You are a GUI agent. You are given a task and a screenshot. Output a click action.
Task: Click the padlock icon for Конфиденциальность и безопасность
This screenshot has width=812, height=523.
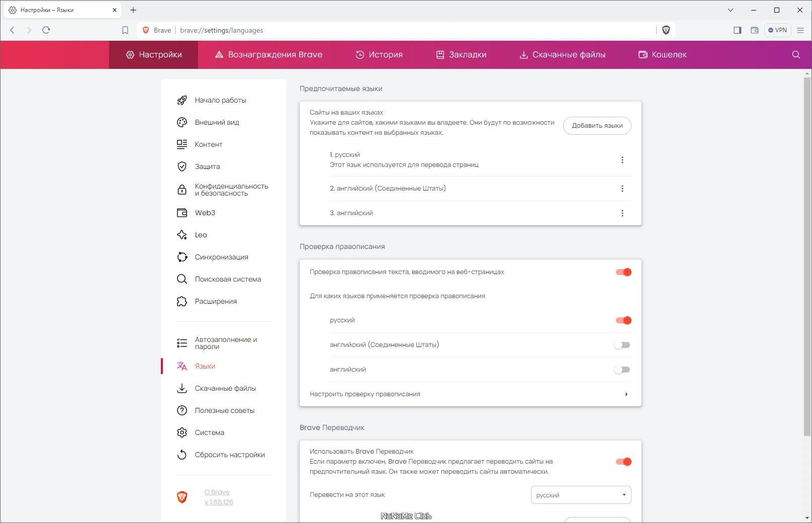point(182,190)
